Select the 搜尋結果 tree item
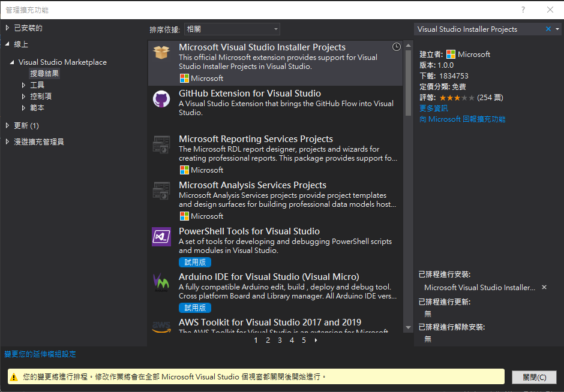564x392 pixels. click(x=44, y=73)
